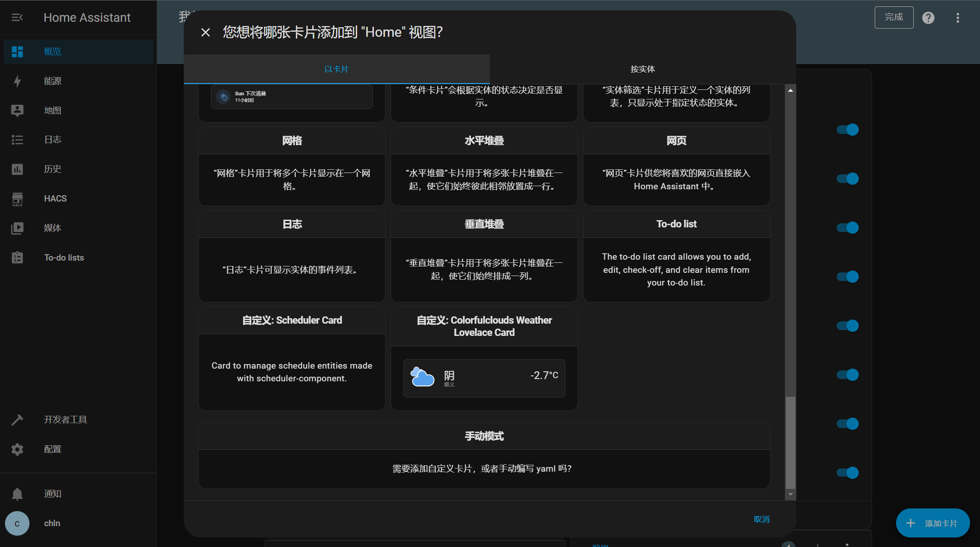This screenshot has width=980, height=547.
Task: Select the 配置 sidebar item
Action: pyautogui.click(x=78, y=449)
